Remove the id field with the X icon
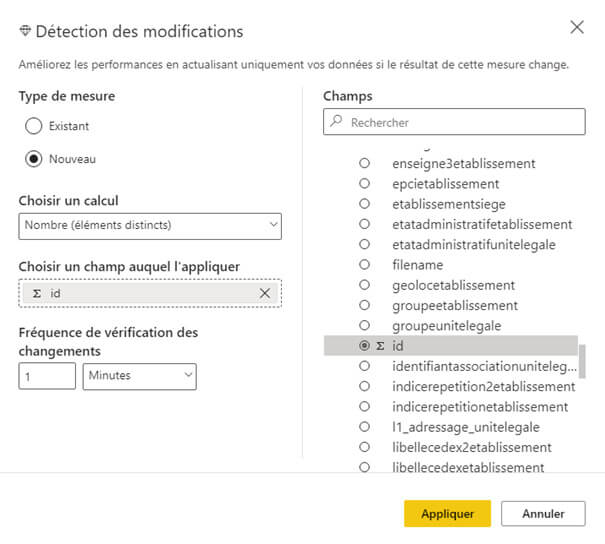Screen dimensions: 605x544 pyautogui.click(x=265, y=293)
